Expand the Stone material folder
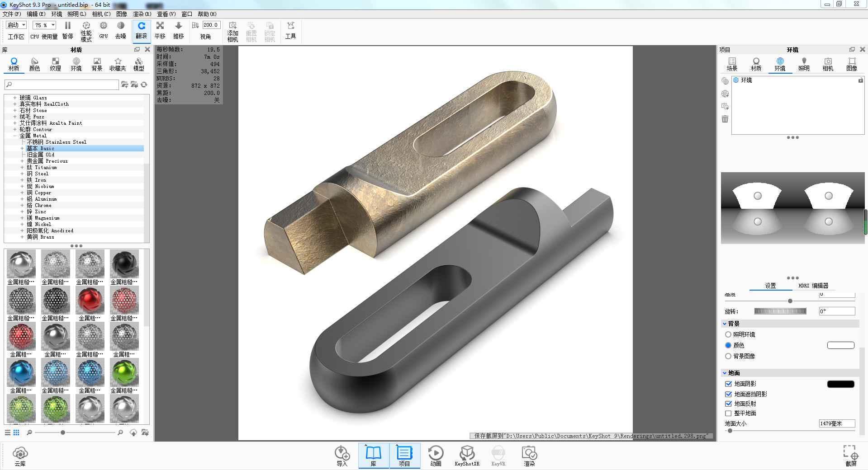Screen dimensions: 868x470 click(x=15, y=110)
